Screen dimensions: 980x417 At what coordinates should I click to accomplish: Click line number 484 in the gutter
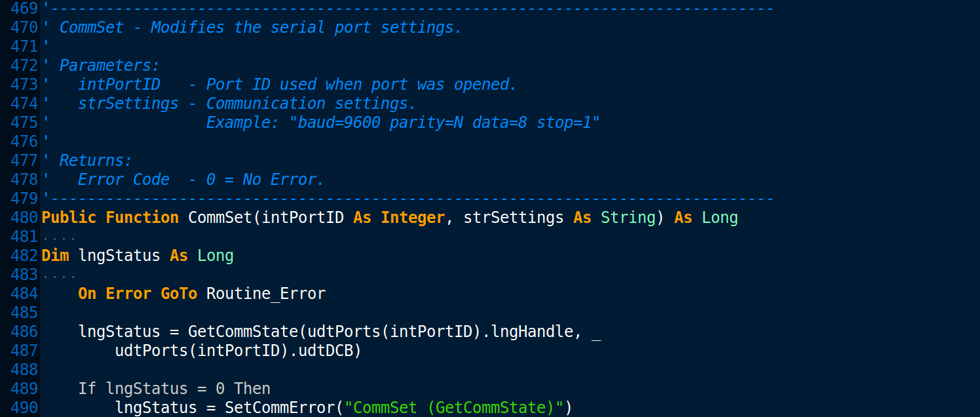(x=25, y=294)
